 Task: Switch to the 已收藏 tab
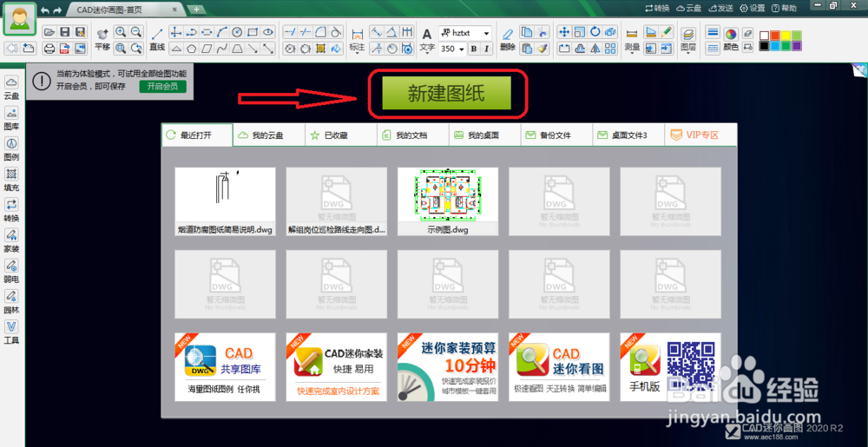click(x=341, y=135)
